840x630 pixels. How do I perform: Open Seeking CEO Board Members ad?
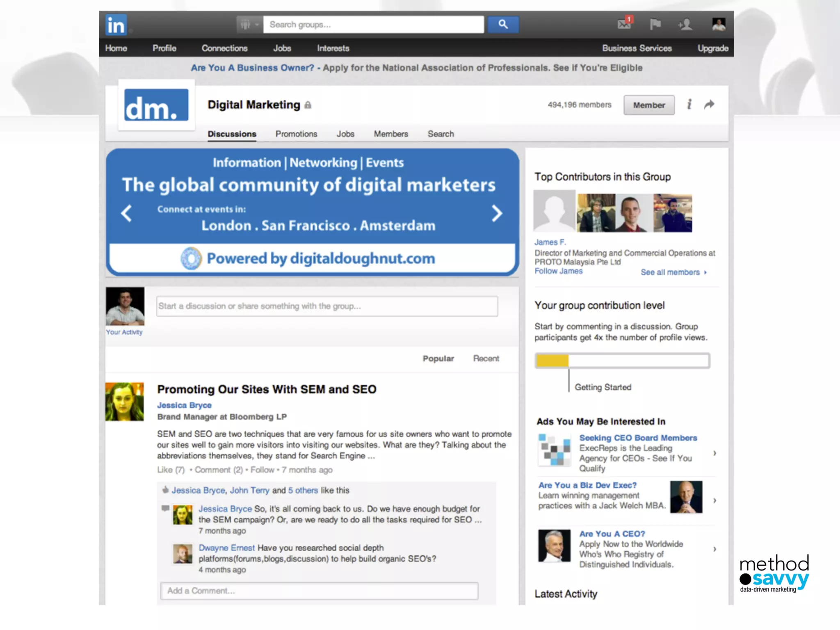(638, 438)
